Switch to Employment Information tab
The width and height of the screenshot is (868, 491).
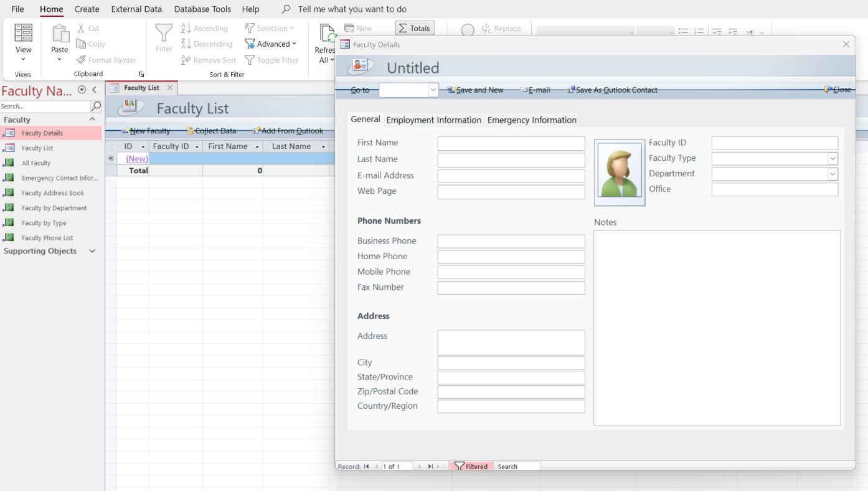tap(434, 120)
